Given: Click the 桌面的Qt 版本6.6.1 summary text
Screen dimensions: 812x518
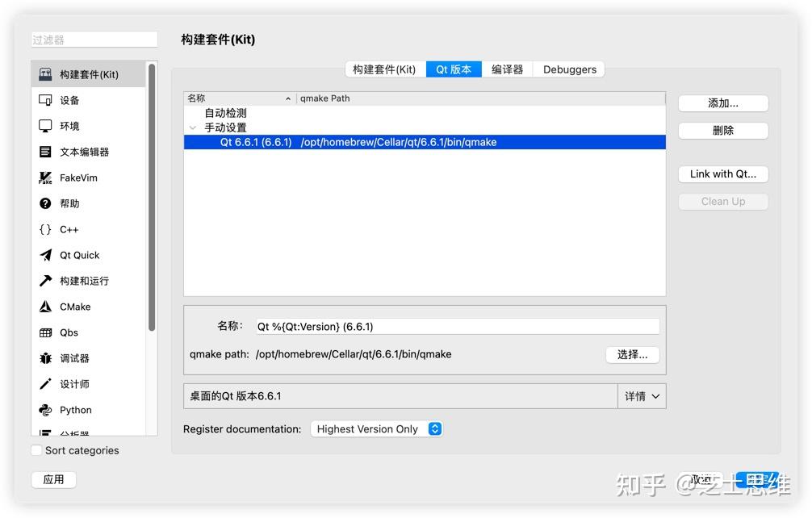Looking at the screenshot, I should click(236, 396).
